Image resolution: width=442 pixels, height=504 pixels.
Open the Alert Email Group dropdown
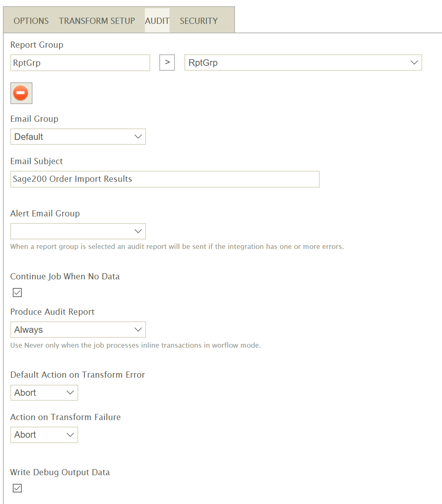point(78,231)
